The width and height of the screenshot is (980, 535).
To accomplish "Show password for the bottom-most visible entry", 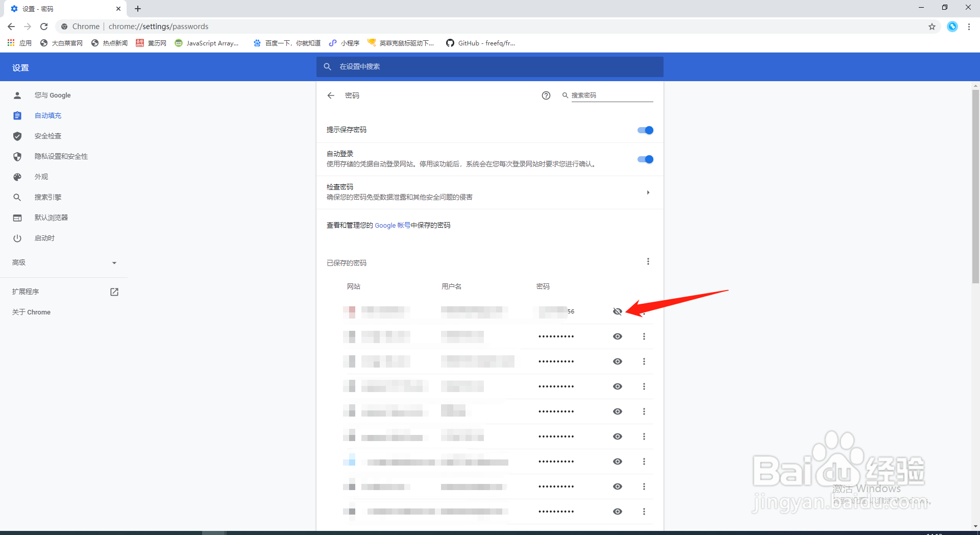I will tap(618, 512).
